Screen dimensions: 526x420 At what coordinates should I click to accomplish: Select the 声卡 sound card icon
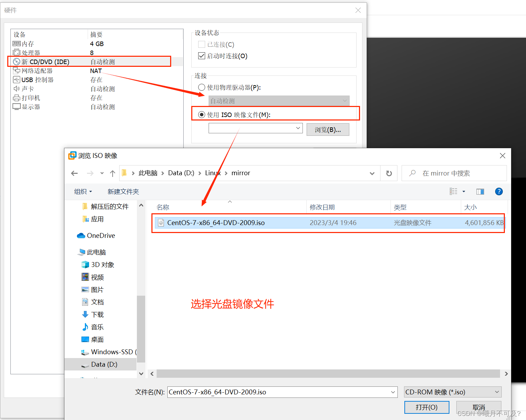click(x=17, y=89)
